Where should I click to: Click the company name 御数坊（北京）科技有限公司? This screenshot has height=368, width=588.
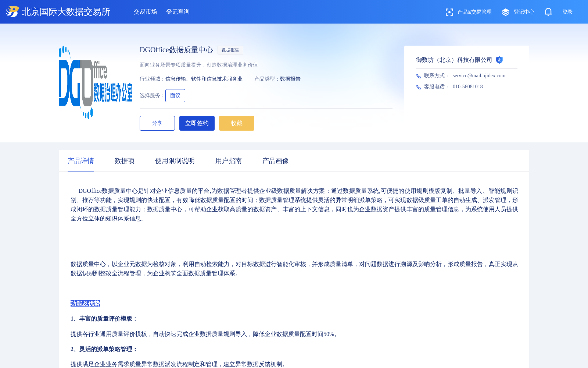[x=454, y=60]
